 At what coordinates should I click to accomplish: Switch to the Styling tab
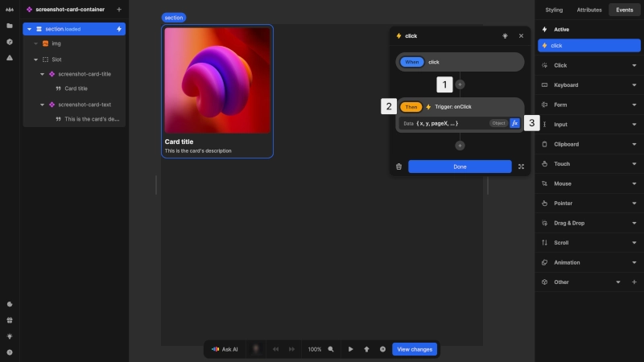point(554,10)
